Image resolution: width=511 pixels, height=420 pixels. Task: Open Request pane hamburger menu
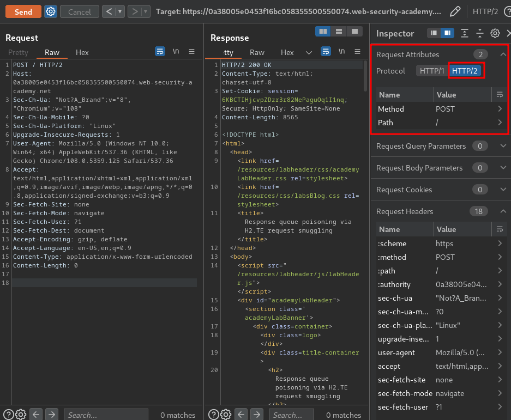[191, 51]
